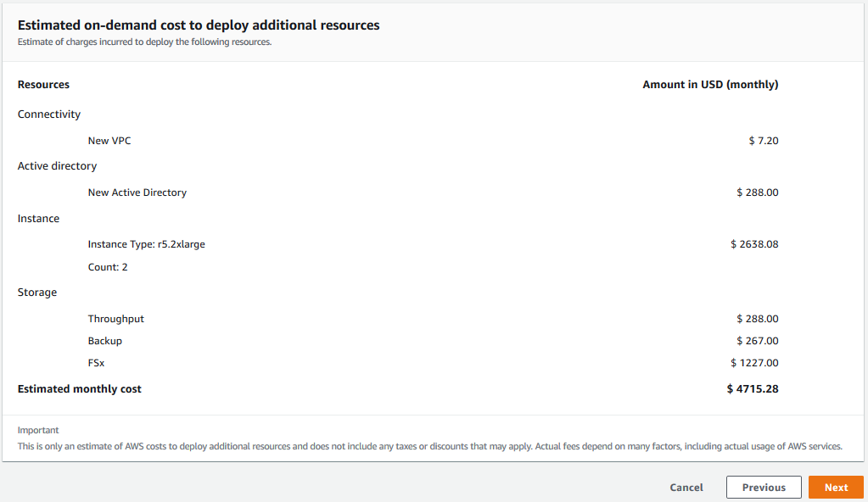Click the estimated cost page title

click(197, 25)
